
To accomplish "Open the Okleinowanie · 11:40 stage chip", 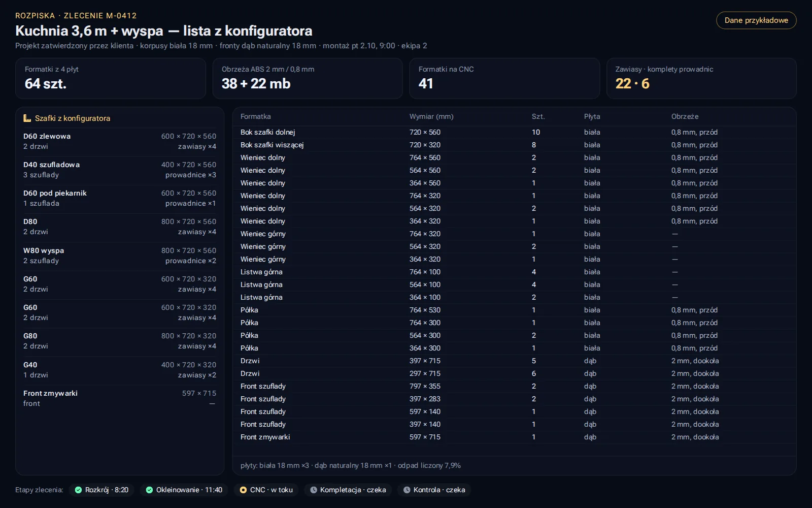I will point(184,490).
